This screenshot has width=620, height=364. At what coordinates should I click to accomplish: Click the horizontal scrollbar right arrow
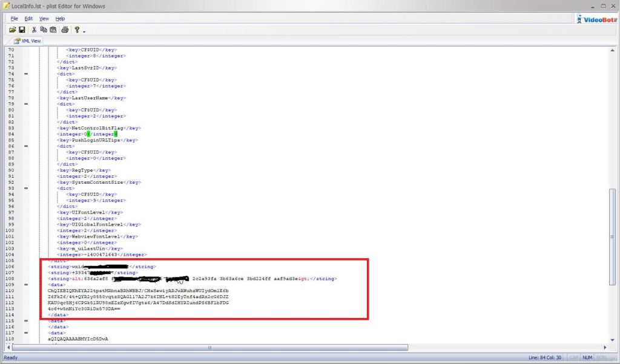(605, 348)
